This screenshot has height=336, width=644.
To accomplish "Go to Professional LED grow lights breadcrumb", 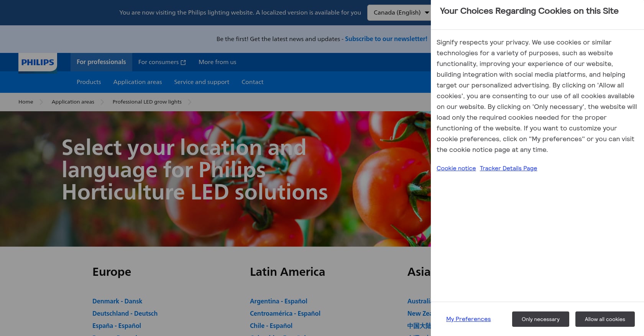I will (x=147, y=102).
